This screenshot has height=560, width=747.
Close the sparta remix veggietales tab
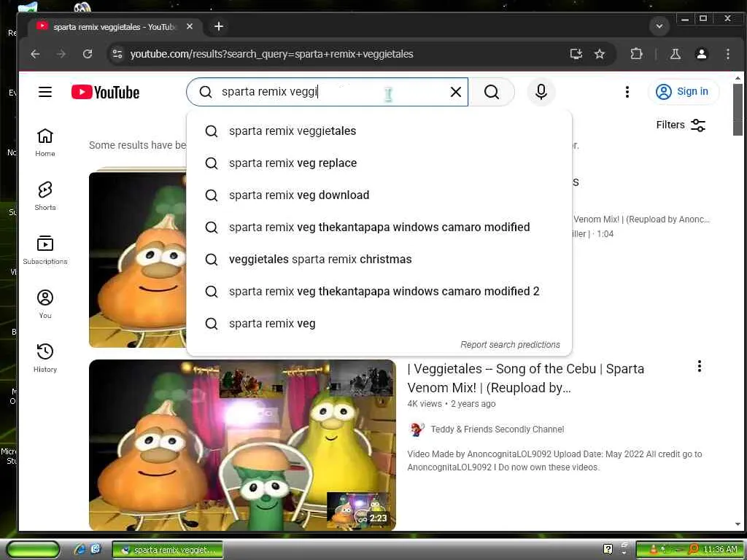(x=190, y=27)
